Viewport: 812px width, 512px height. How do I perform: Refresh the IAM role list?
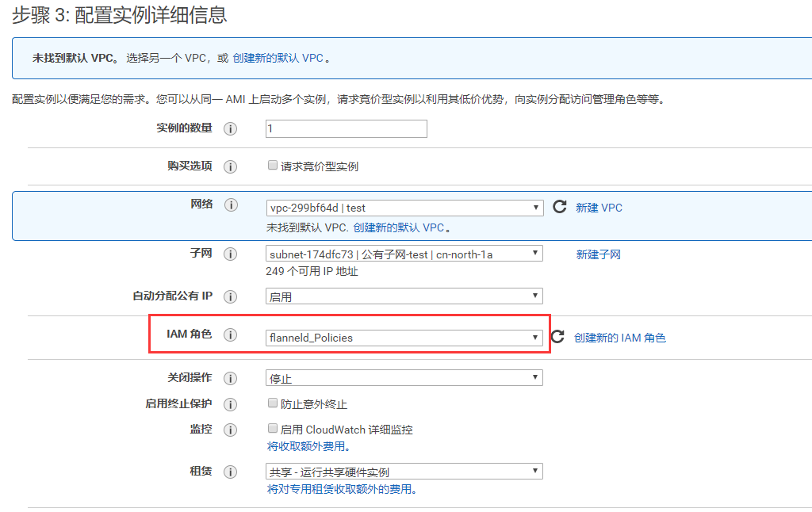(x=557, y=336)
